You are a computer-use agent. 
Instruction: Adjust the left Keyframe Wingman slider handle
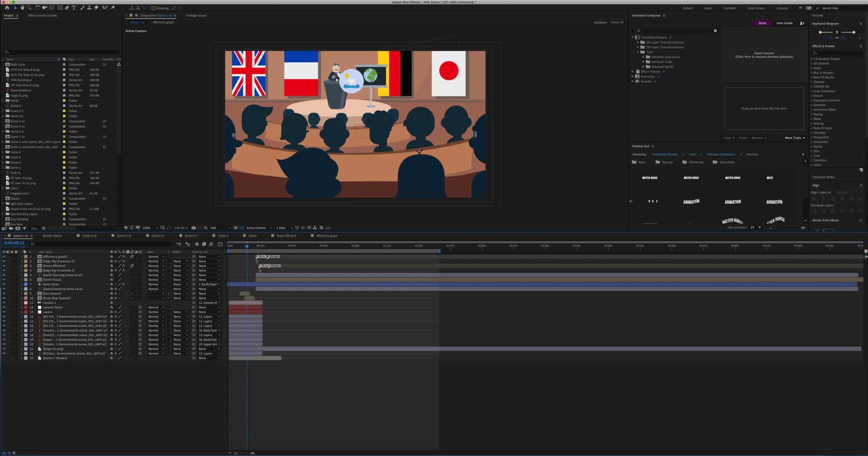point(820,32)
